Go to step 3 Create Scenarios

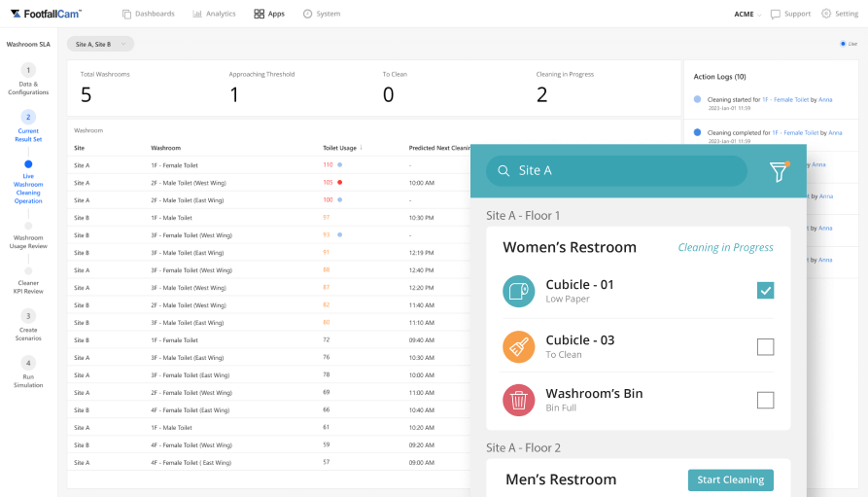(x=28, y=325)
